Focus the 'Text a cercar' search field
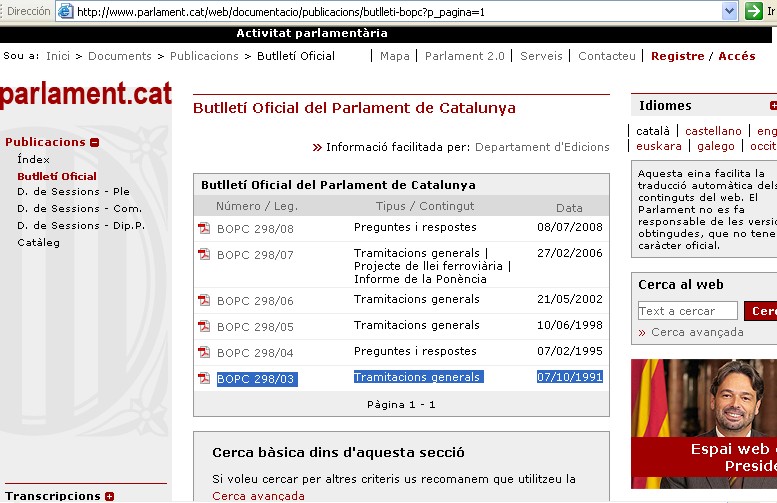Image resolution: width=777 pixels, height=503 pixels. tap(688, 311)
